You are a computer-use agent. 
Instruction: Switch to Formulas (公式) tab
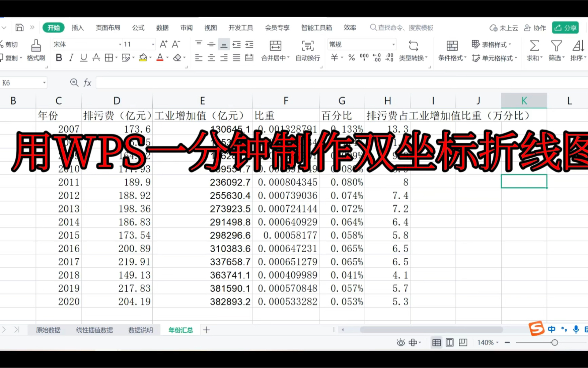tap(138, 28)
